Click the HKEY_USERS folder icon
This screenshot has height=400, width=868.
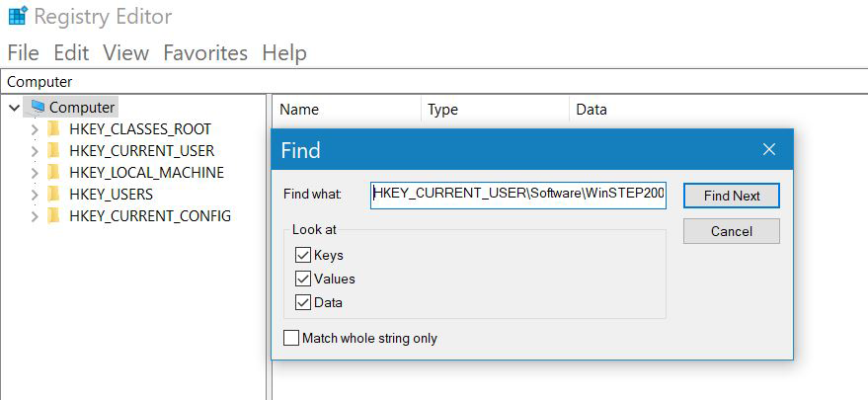53,195
